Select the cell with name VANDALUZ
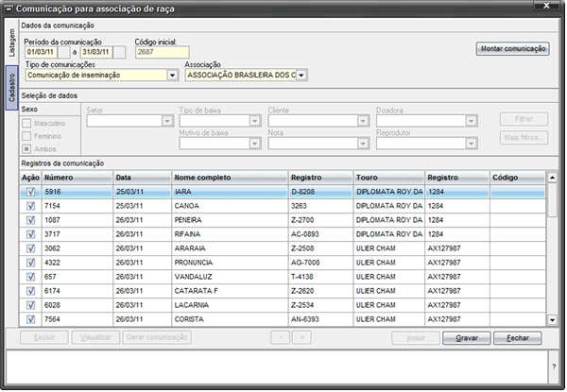The image size is (567, 392). tap(230, 277)
